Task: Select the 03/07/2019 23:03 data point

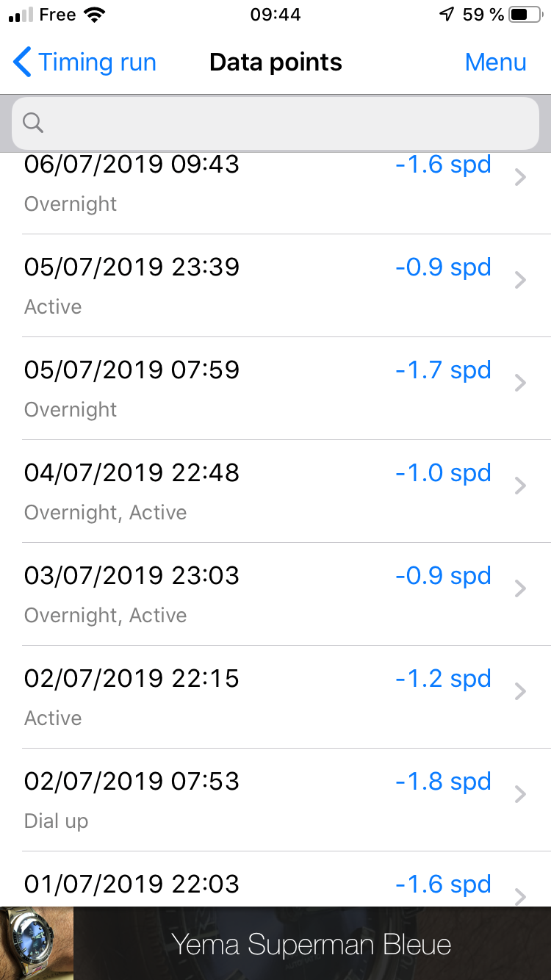Action: [x=275, y=594]
